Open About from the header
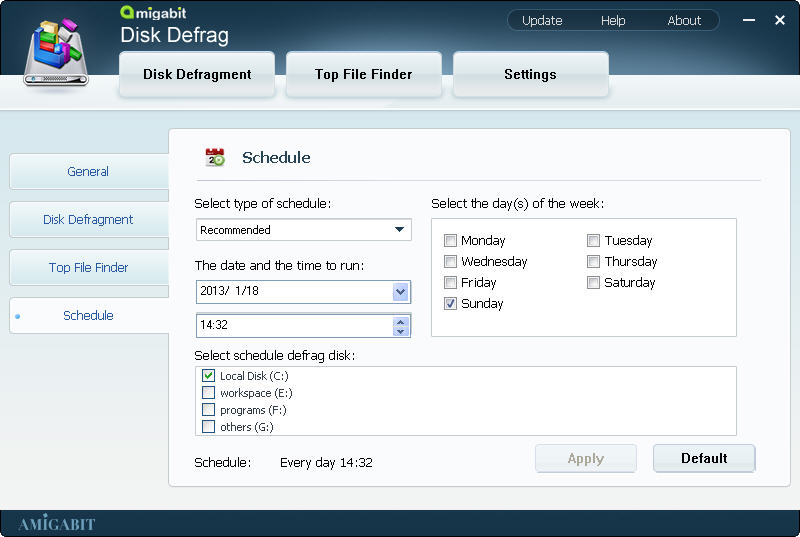The image size is (800, 537). click(x=684, y=20)
